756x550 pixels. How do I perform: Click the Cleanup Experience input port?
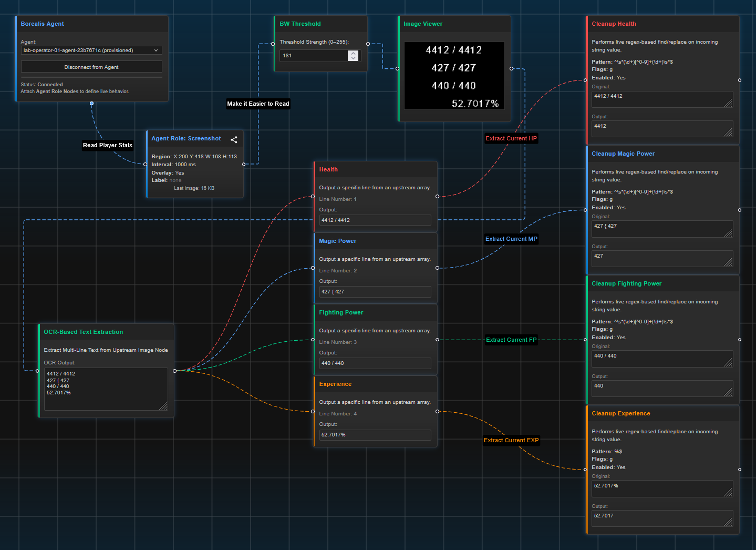[x=586, y=470]
